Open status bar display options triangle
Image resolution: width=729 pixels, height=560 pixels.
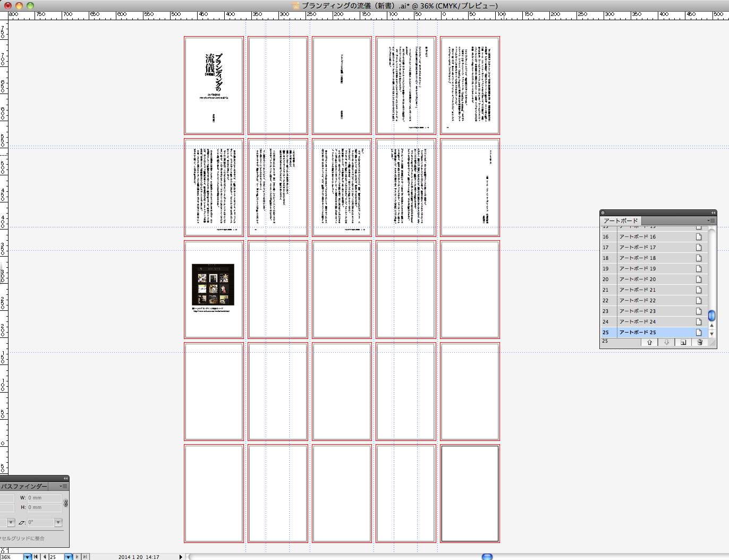coord(181,557)
